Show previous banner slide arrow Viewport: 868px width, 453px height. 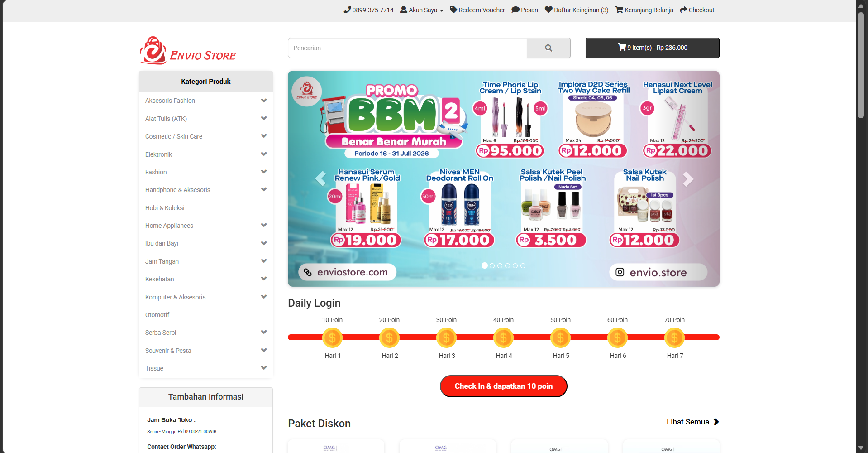[x=320, y=179]
